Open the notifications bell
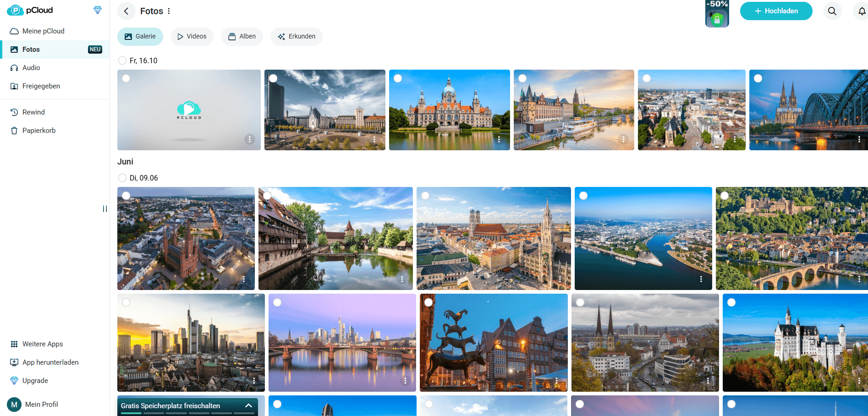868x416 pixels. click(862, 11)
